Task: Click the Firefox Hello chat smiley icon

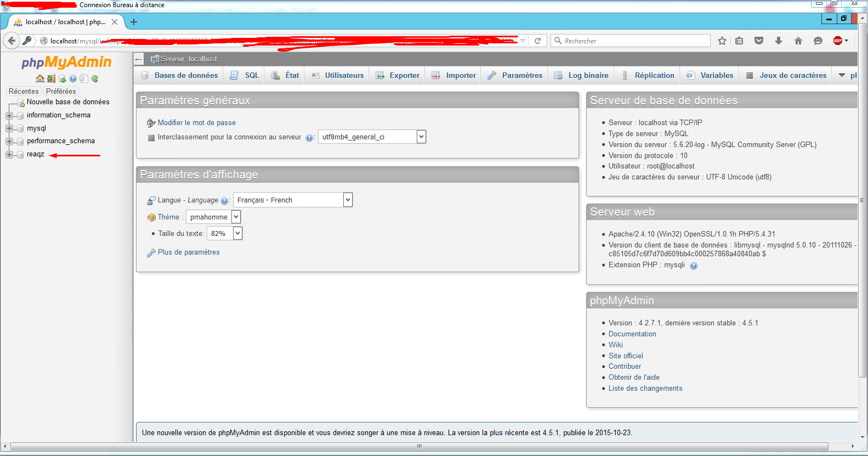Action: coord(818,41)
